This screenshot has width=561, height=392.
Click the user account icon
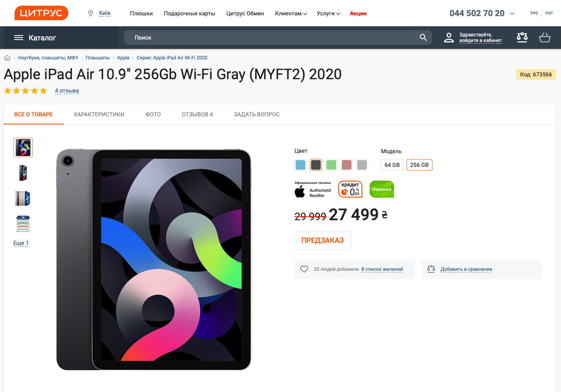pos(449,38)
